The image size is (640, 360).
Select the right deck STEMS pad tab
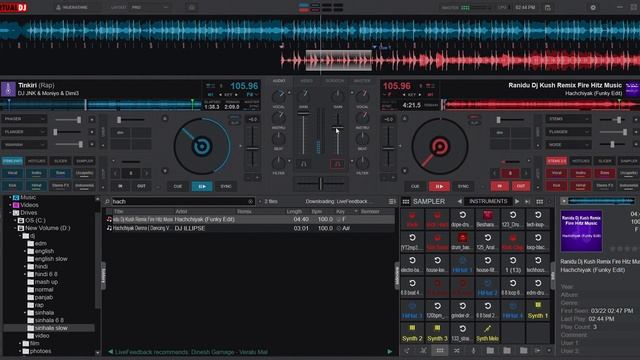click(556, 161)
